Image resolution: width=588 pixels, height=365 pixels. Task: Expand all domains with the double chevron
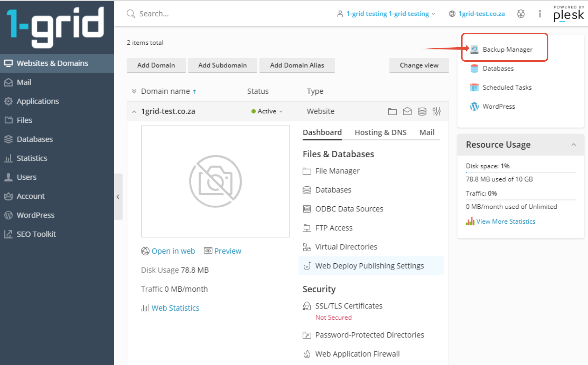point(134,91)
